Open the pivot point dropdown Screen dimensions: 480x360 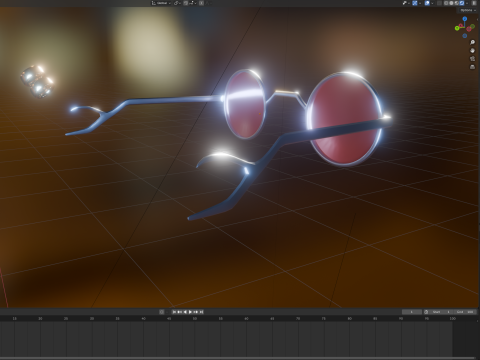(x=177, y=3)
